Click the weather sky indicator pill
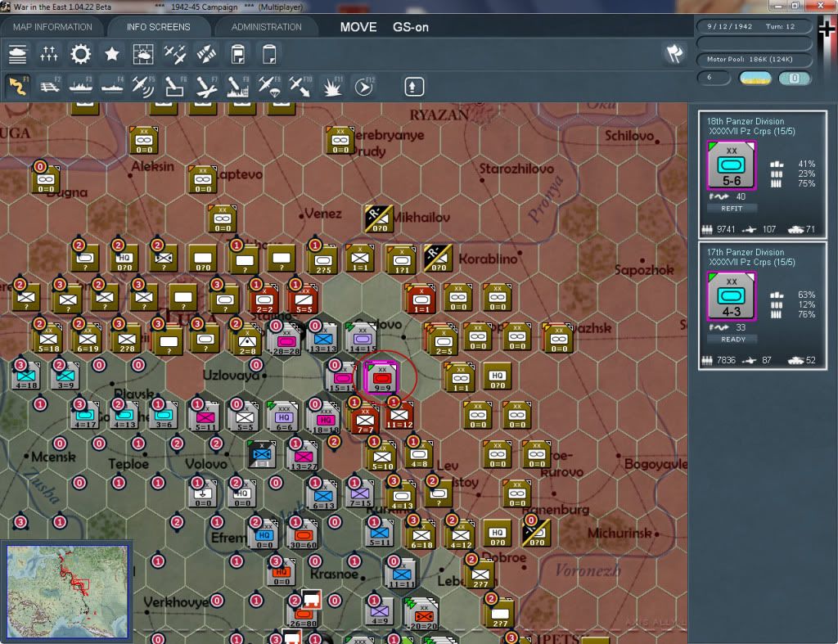 [755, 78]
